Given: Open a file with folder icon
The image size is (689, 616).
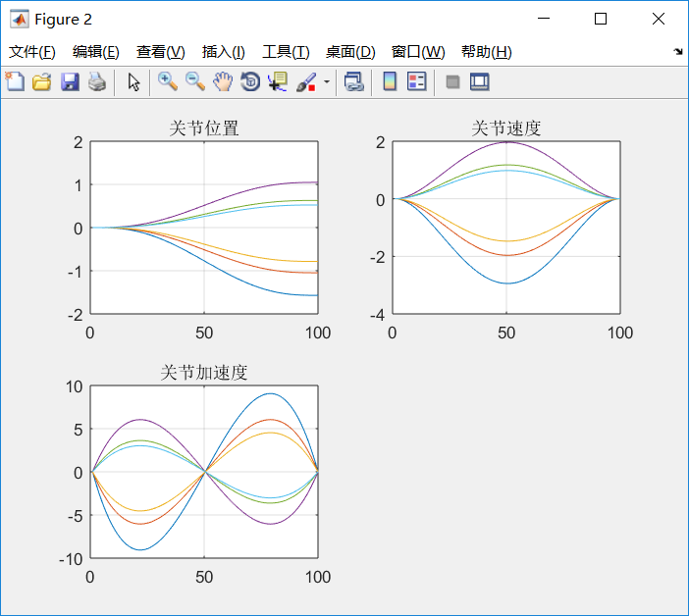Looking at the screenshot, I should click(42, 82).
